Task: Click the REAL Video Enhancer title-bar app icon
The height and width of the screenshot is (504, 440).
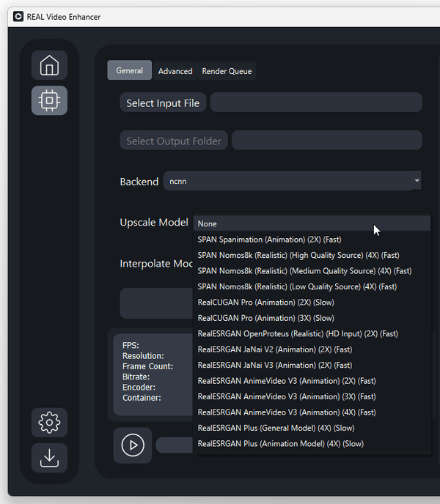Action: (x=18, y=17)
